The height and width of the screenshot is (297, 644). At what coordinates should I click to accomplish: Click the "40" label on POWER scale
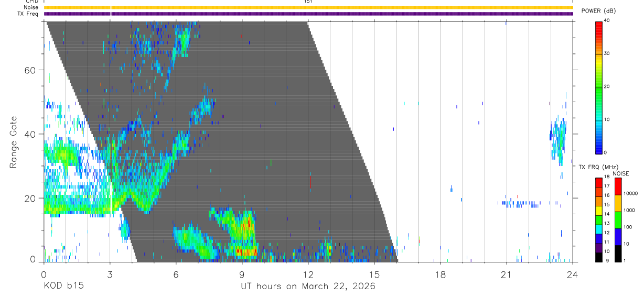(x=607, y=20)
